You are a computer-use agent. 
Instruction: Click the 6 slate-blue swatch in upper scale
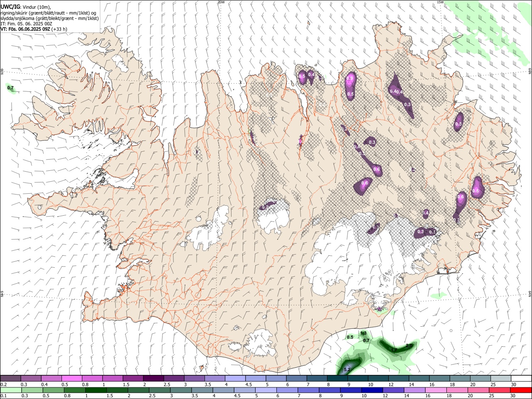pos(296,378)
